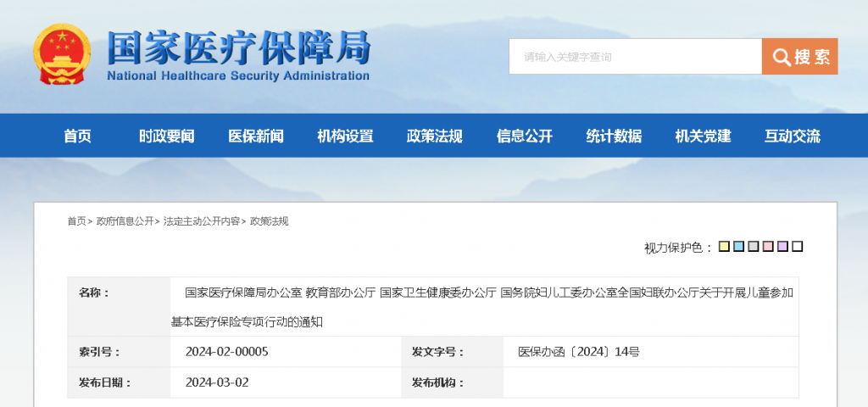
Task: Open the 信息公开 navigation item
Action: 524,136
